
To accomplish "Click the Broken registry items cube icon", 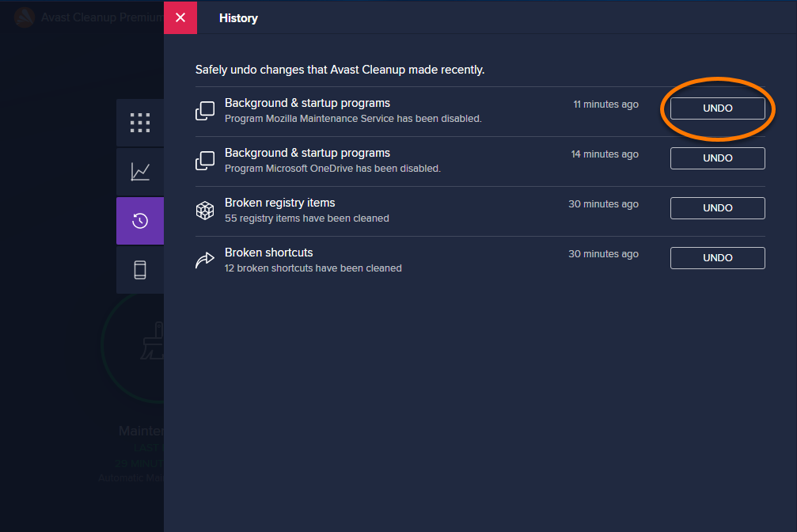I will (x=205, y=211).
